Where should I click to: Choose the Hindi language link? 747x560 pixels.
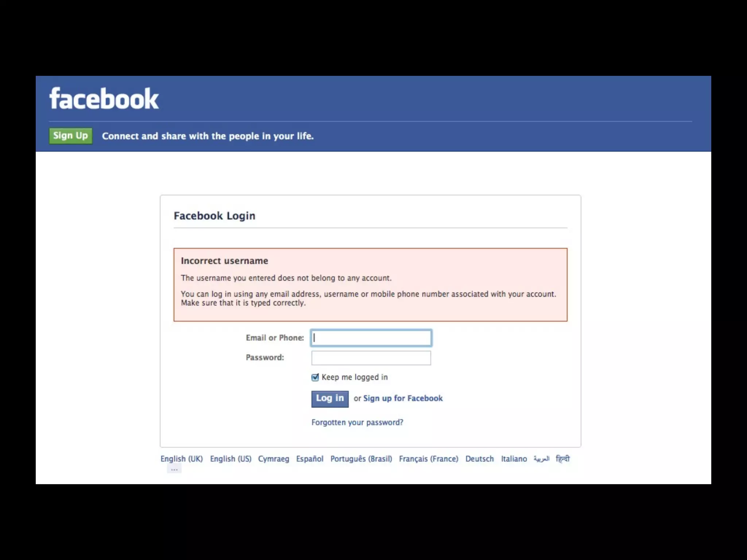[562, 459]
